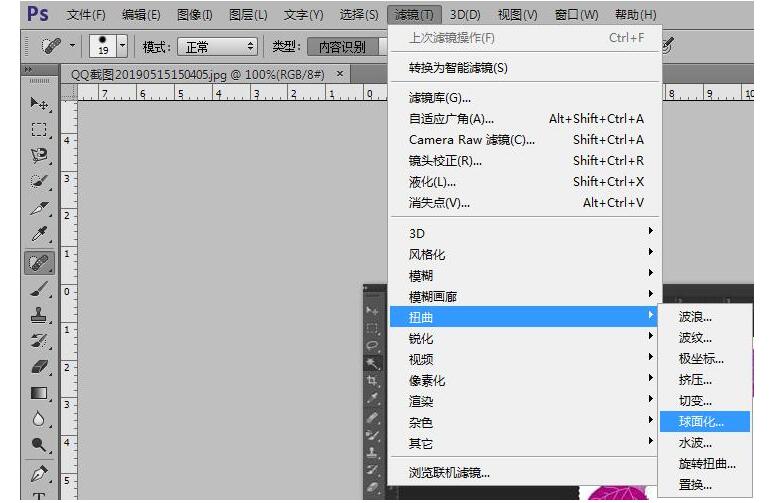Expand the highlighted 扭曲 submenu
This screenshot has height=503, width=775.
[524, 317]
